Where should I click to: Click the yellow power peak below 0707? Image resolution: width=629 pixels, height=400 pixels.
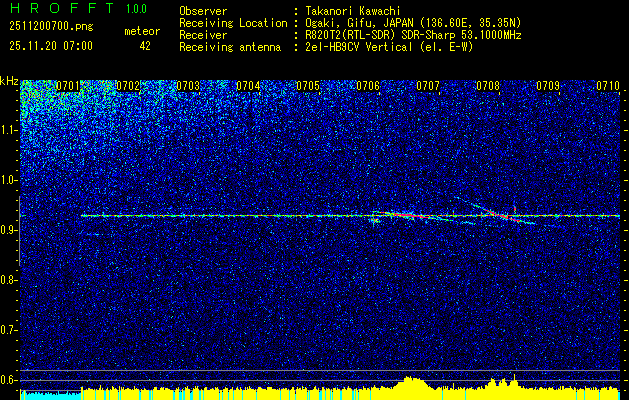click(x=411, y=383)
